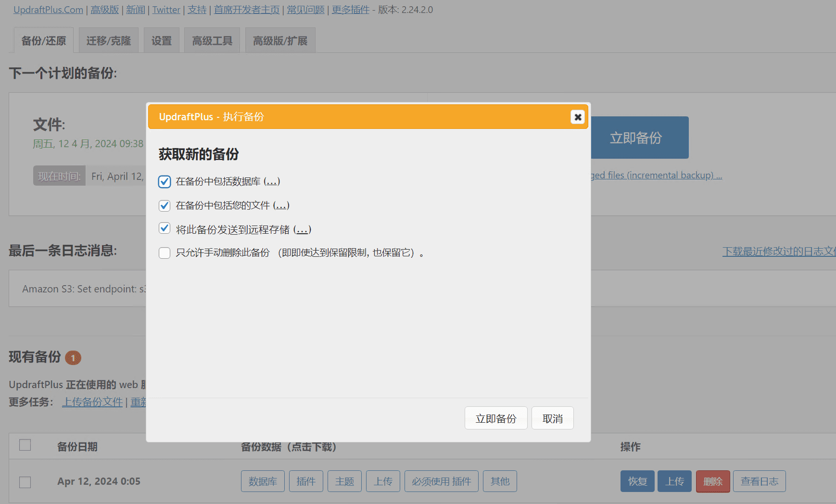Screen dimensions: 836x504
Task: Click 立即备份 in the dialog
Action: point(496,418)
